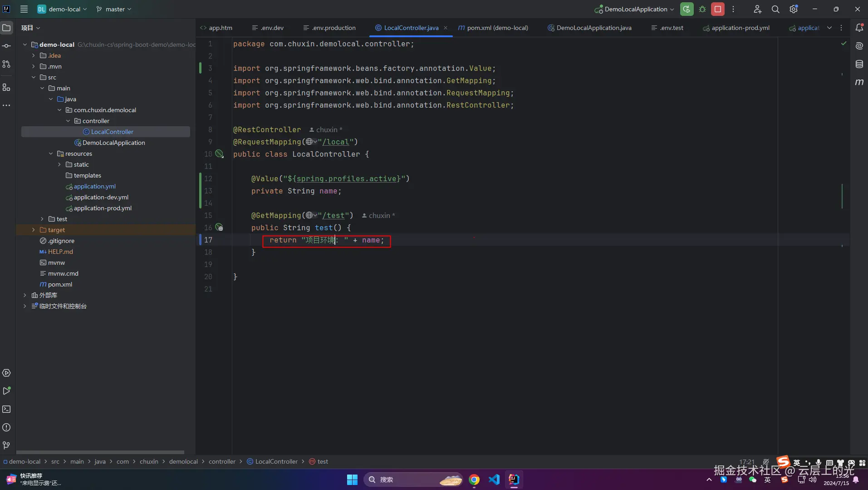Open the Services tool window
Image resolution: width=868 pixels, height=490 pixels.
6,373
